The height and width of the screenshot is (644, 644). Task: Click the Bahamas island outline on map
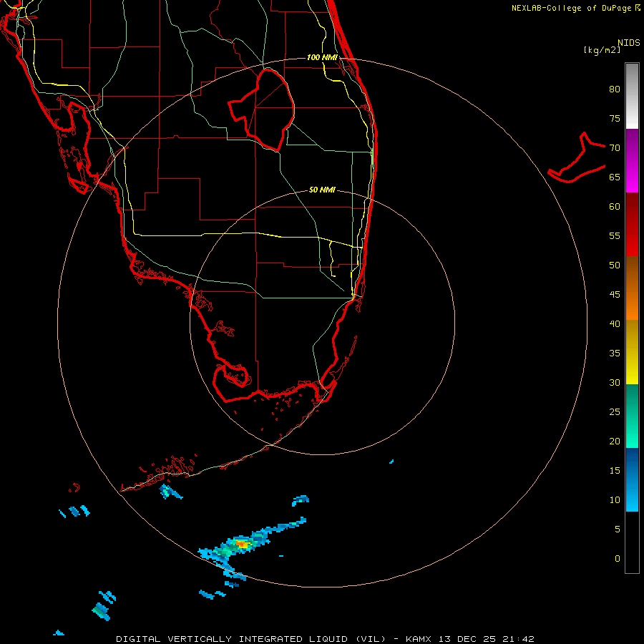pos(577,158)
